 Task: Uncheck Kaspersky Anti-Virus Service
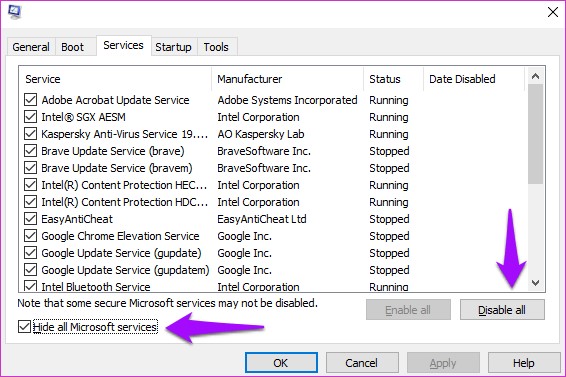pyautogui.click(x=30, y=134)
